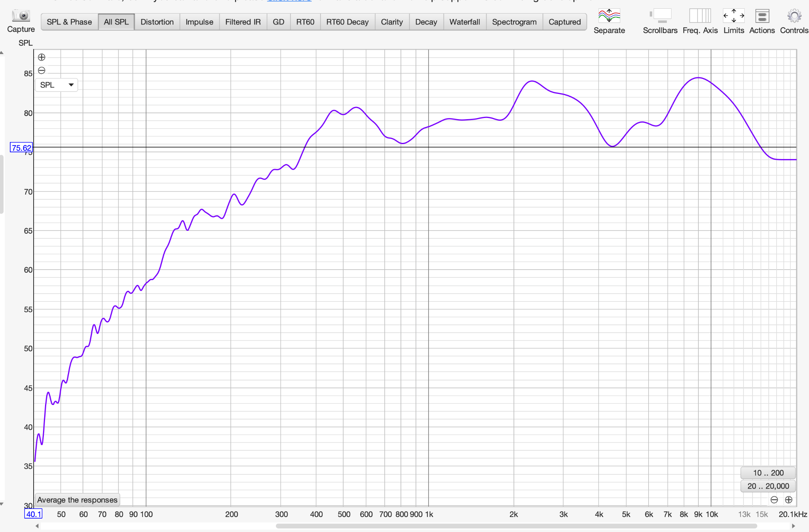Open the Controls gear icon

coord(794,16)
